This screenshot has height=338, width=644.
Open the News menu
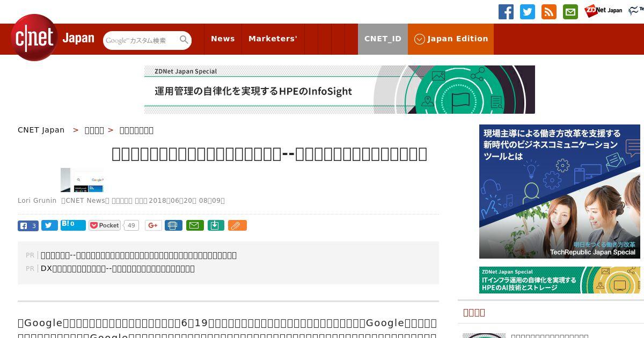pos(223,39)
